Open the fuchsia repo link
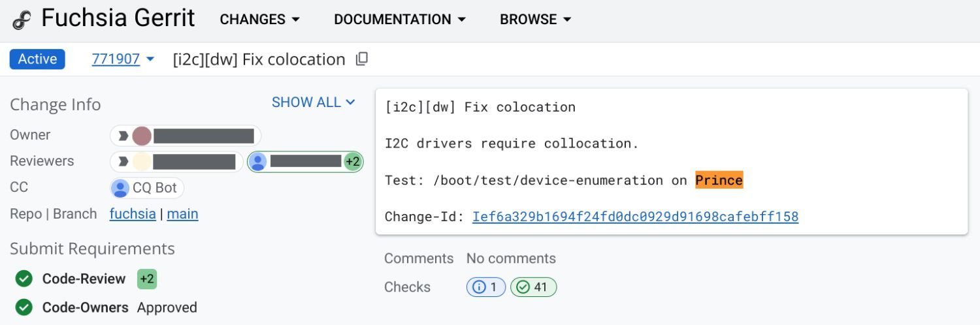Viewport: 980px width, 325px height. 133,214
